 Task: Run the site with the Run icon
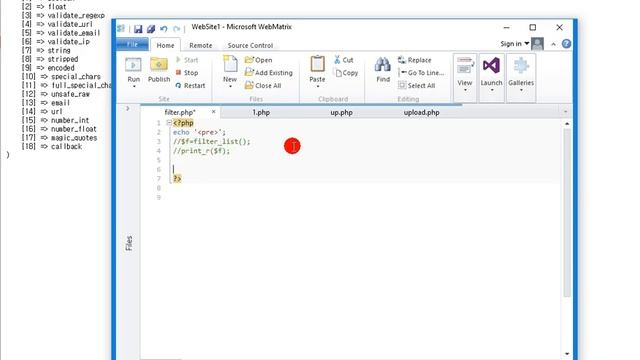pyautogui.click(x=133, y=65)
